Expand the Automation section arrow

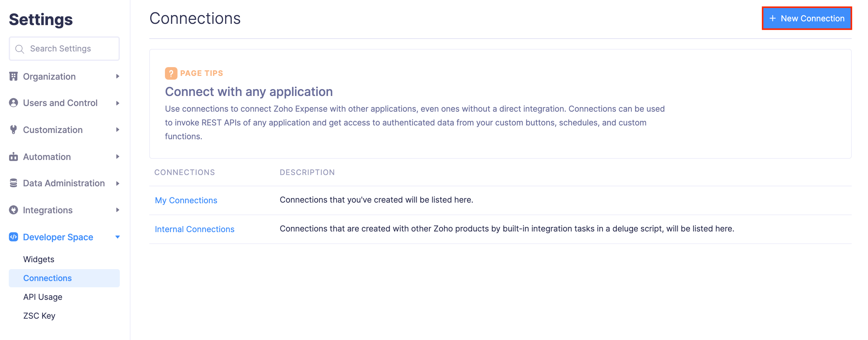click(118, 157)
